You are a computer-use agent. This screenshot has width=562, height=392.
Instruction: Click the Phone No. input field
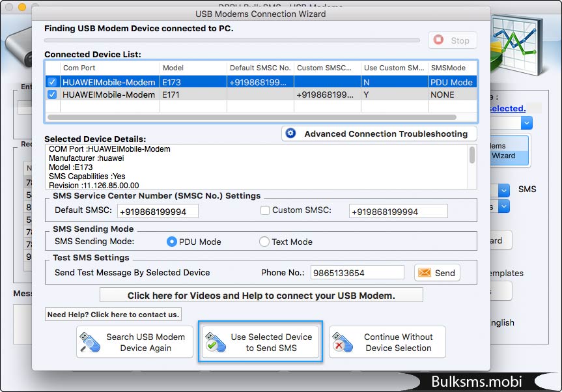pos(358,273)
